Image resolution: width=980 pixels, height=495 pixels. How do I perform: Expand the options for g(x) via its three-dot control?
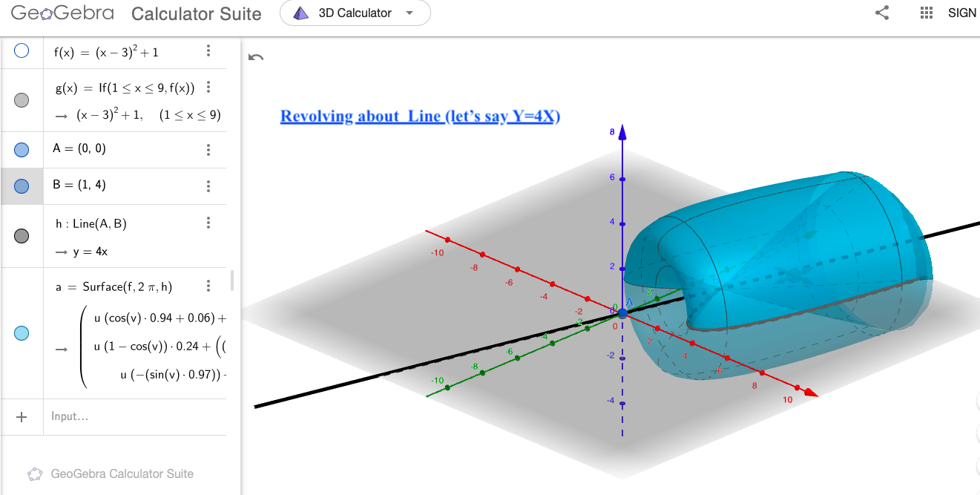(208, 86)
